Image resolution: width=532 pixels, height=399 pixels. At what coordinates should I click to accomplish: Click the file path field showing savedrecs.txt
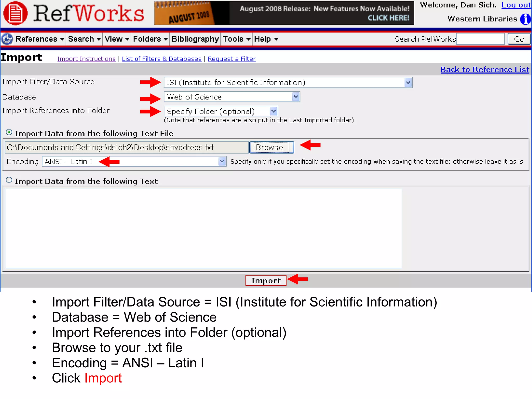click(127, 147)
